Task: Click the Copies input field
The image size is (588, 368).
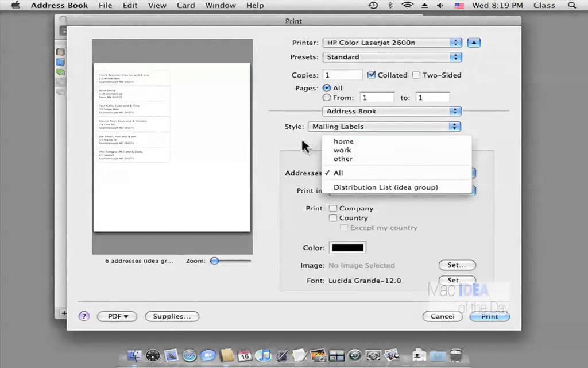Action: 342,75
